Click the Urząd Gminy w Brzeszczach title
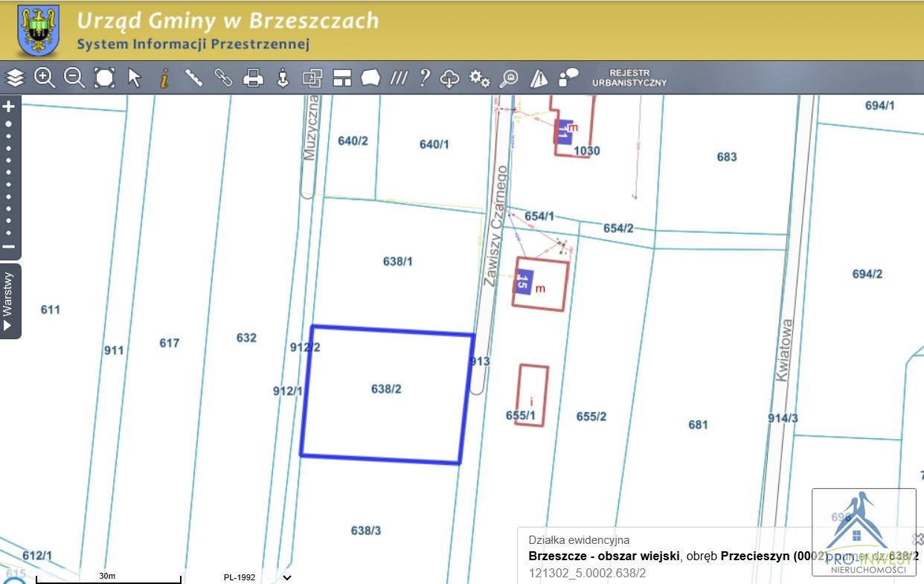The width and height of the screenshot is (924, 584). (x=228, y=20)
